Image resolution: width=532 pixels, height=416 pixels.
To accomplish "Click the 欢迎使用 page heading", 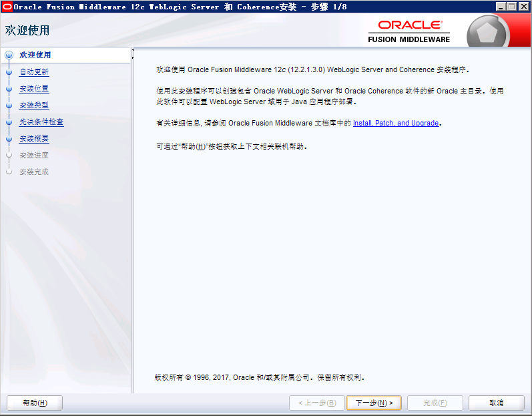I will [x=27, y=30].
